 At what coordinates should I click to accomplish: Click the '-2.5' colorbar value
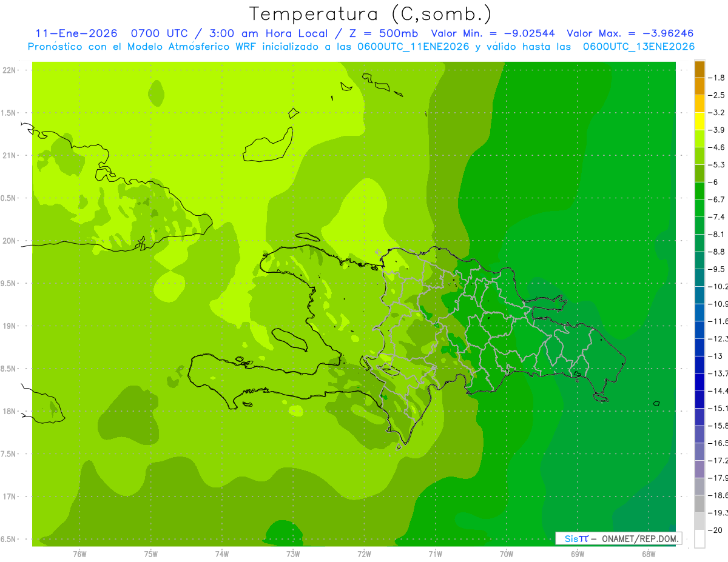tap(717, 95)
